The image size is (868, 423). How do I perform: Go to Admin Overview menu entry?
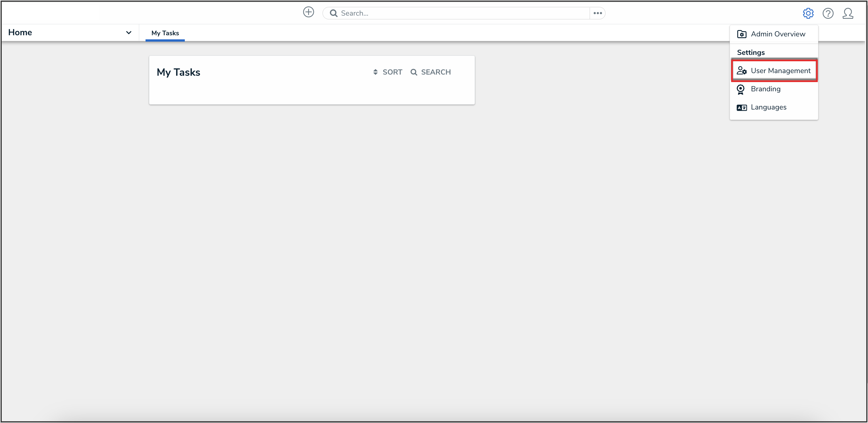click(x=778, y=34)
